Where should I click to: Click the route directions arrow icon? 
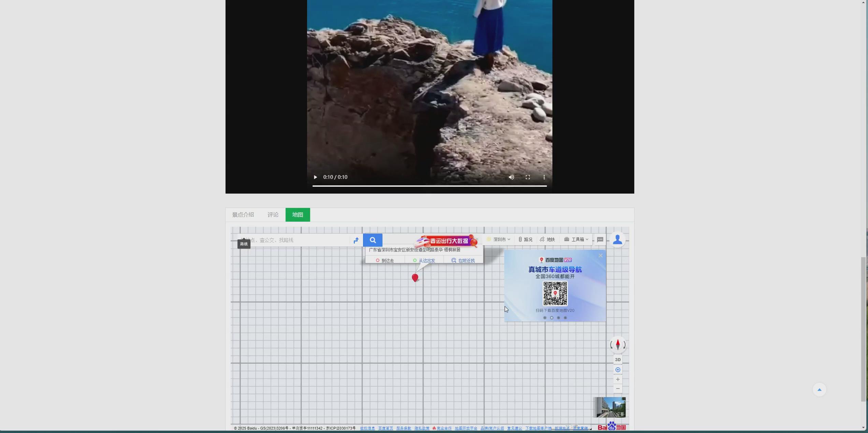tap(356, 240)
